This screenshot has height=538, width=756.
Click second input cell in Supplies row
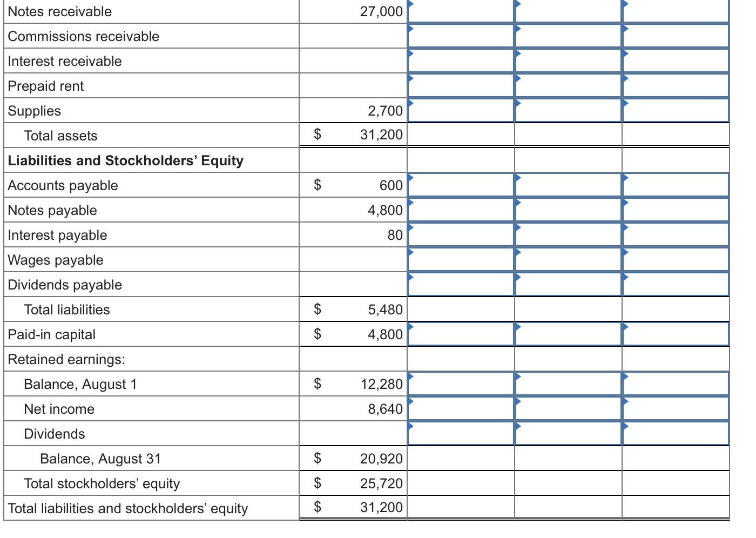[568, 110]
